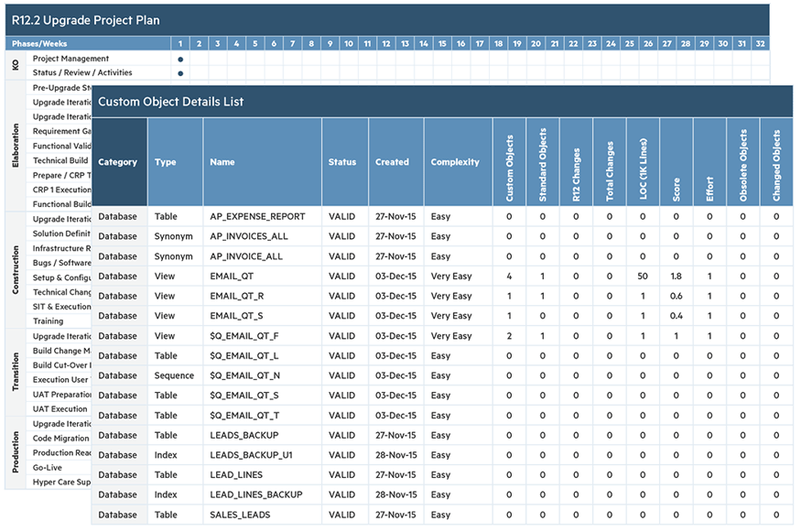801x532 pixels.
Task: Click the Project Management row in project plan
Action: (71, 59)
